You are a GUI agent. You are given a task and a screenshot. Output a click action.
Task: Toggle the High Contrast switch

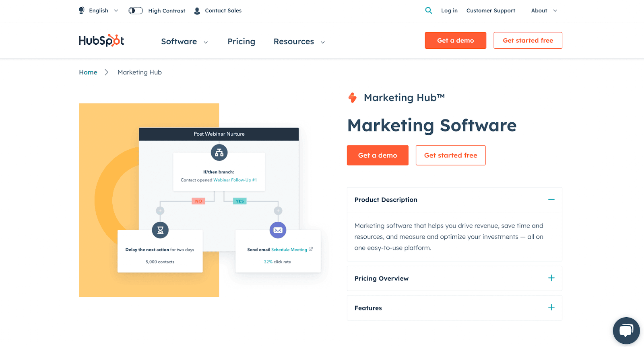point(136,10)
